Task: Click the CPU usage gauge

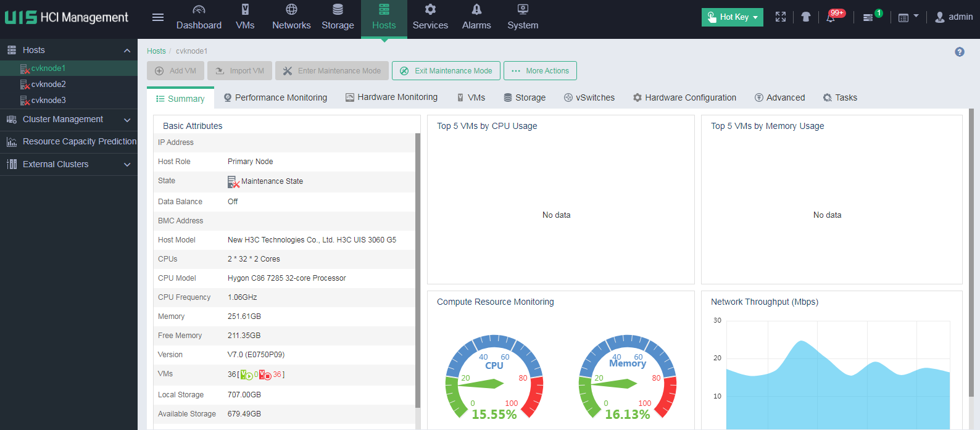Action: 494,376
